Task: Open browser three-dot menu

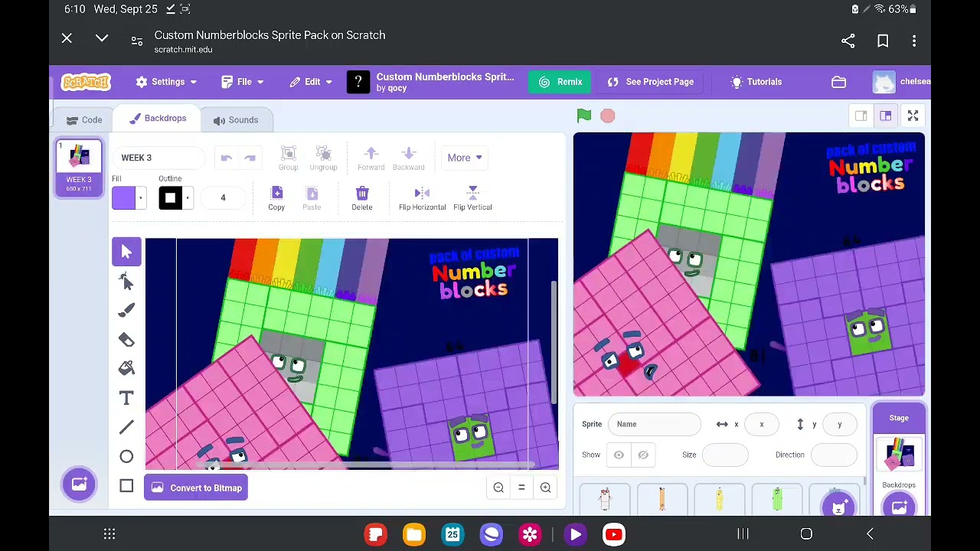Action: pyautogui.click(x=914, y=41)
